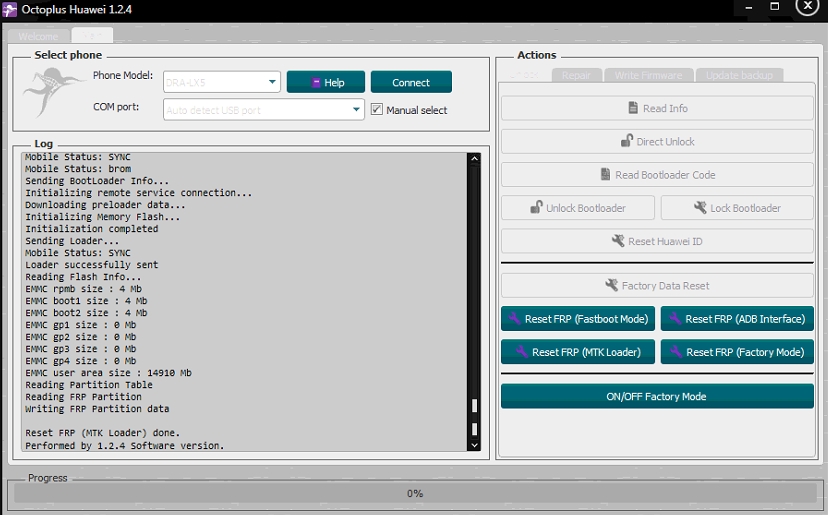Click the wrench icon beside Reset Huawei ID

pos(618,241)
